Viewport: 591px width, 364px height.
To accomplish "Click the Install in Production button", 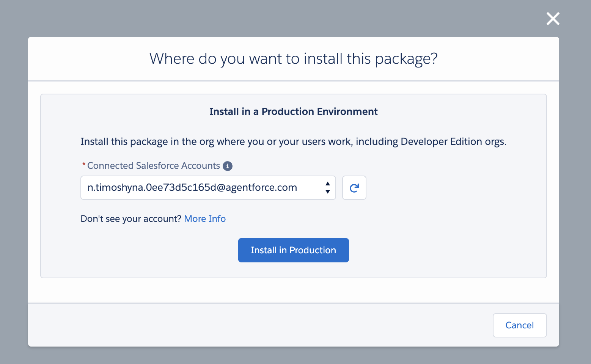I will click(294, 250).
